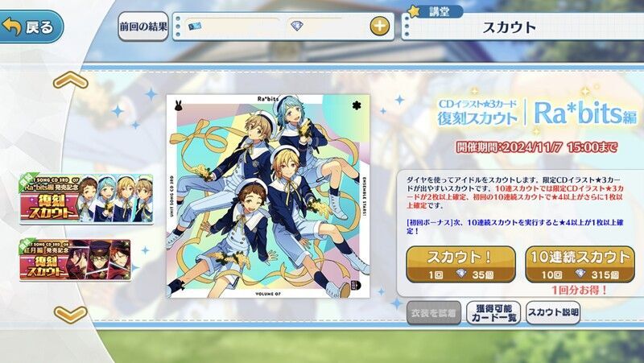Select the 紅月編 復刻スカウト banner
The height and width of the screenshot is (363, 644).
tap(75, 260)
